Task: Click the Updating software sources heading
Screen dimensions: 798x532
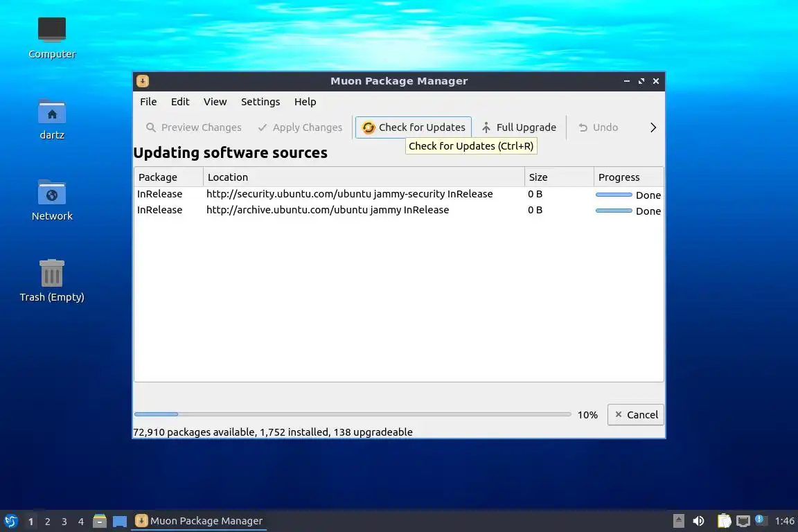Action: tap(230, 152)
